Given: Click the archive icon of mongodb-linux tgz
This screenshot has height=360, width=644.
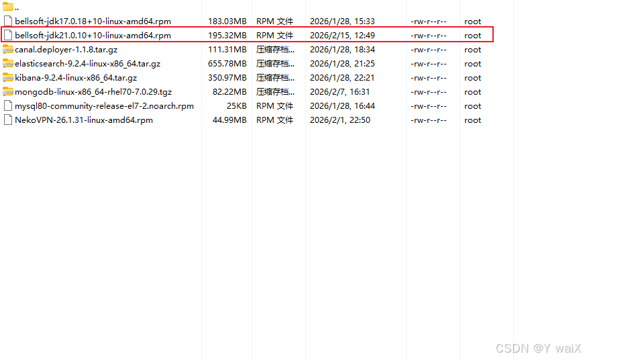Looking at the screenshot, I should coord(8,91).
